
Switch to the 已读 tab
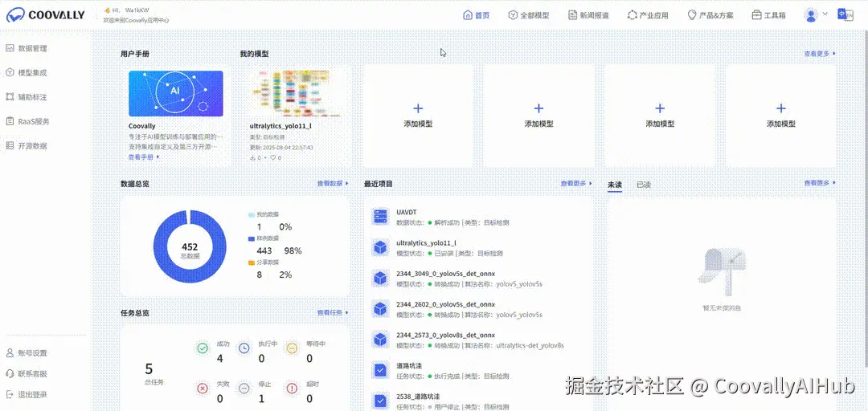643,184
